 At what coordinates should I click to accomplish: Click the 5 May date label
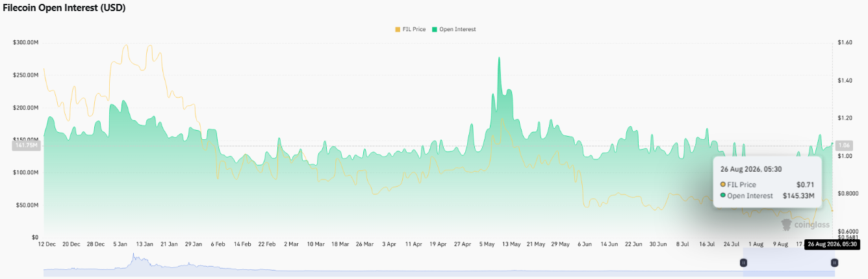coord(487,245)
